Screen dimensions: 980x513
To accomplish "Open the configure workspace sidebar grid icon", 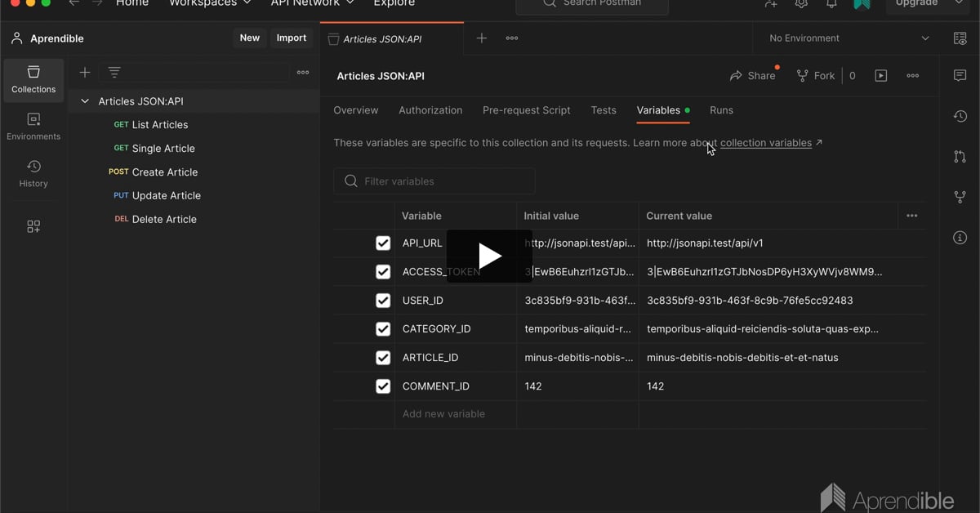I will (x=33, y=226).
